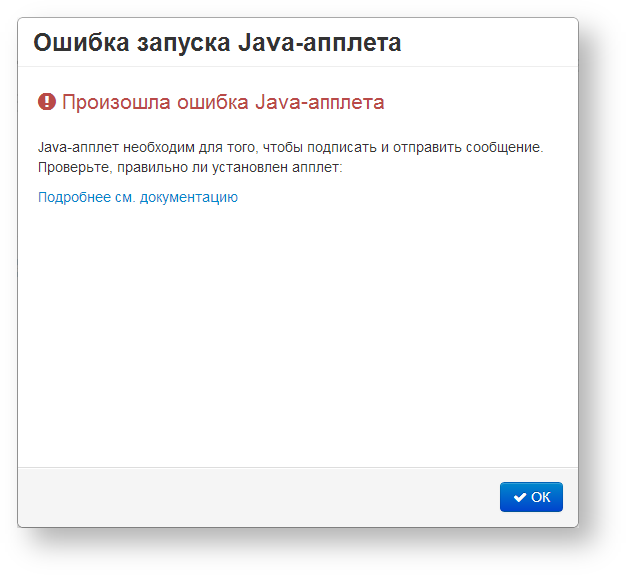Click the 'Произошла ошибка Java-апплета' heading
This screenshot has width=627, height=576.
[x=223, y=102]
